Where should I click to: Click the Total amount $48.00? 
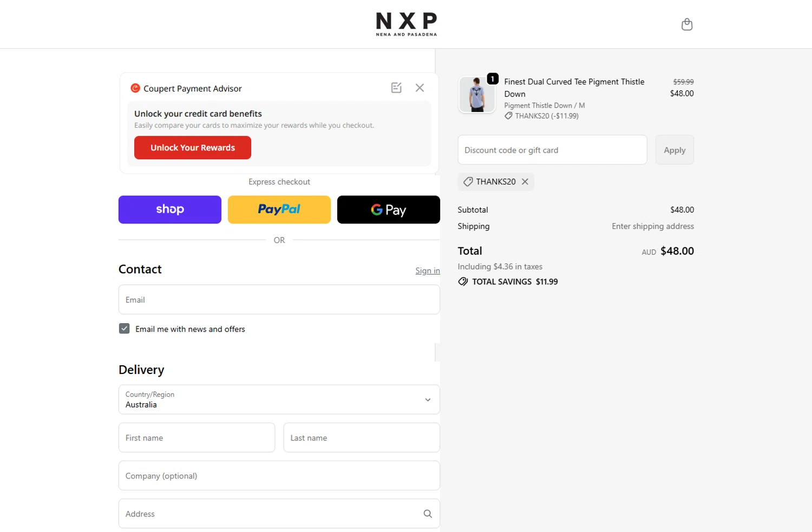677,251
